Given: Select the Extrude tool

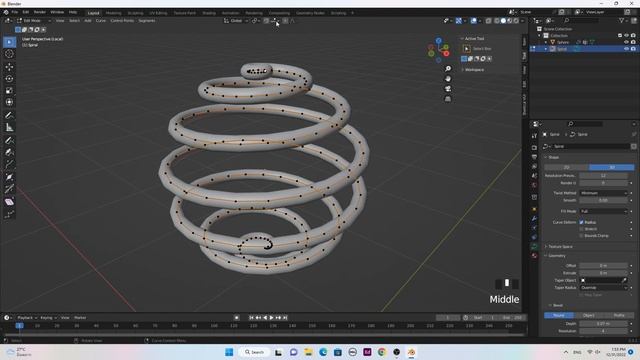Looking at the screenshot, I should tap(9, 164).
